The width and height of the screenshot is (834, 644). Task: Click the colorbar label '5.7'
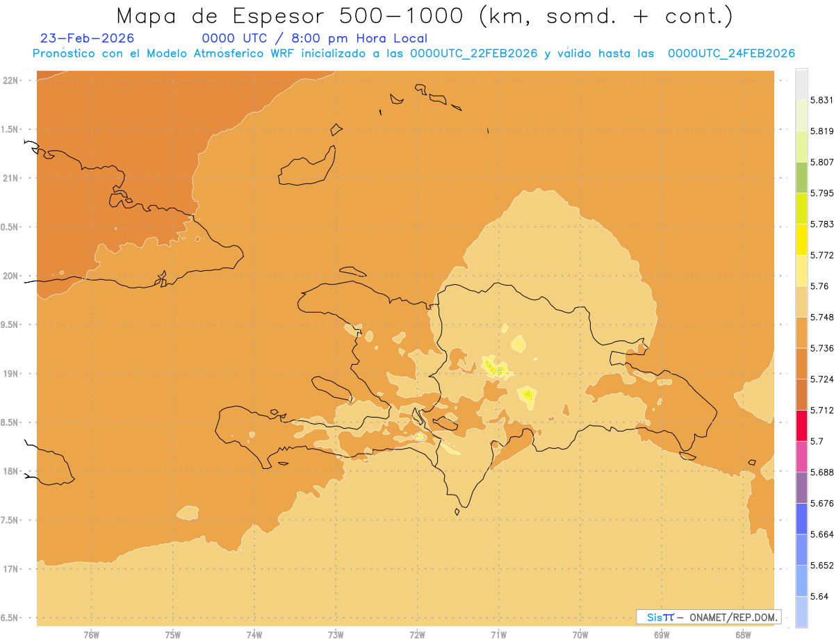pyautogui.click(x=817, y=441)
